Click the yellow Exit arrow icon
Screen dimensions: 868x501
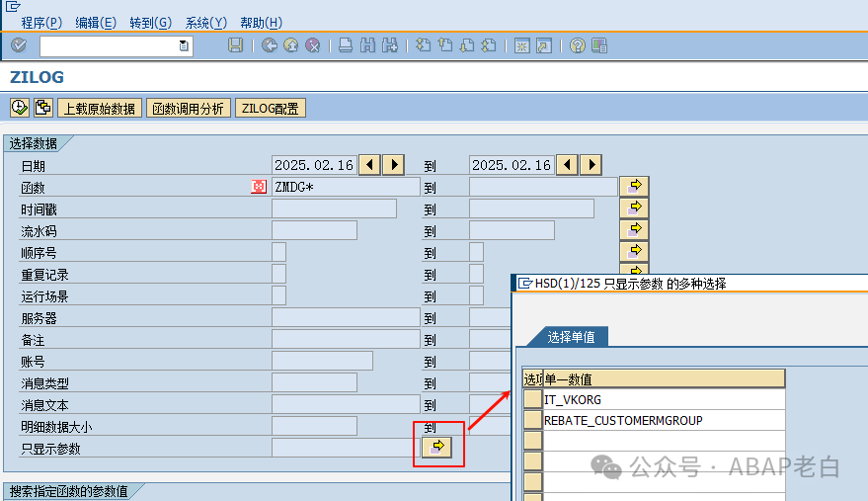[291, 45]
